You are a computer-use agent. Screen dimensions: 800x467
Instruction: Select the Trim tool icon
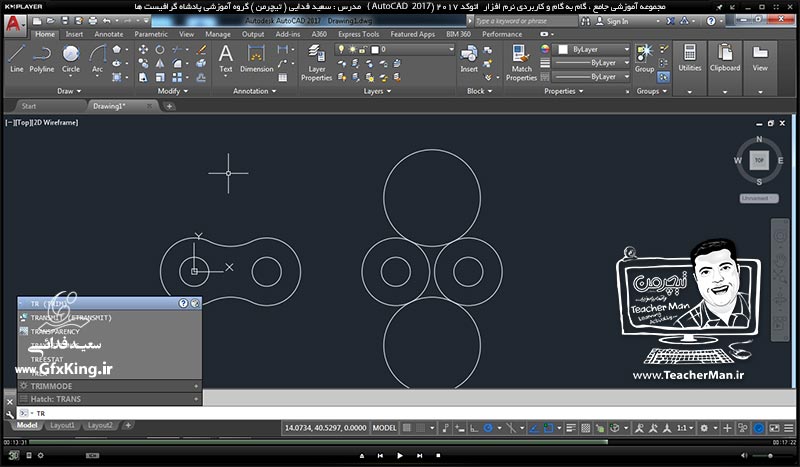[x=178, y=50]
